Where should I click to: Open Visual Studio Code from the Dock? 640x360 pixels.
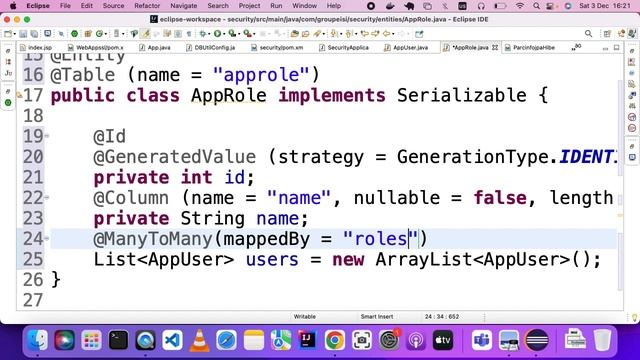coord(172,340)
